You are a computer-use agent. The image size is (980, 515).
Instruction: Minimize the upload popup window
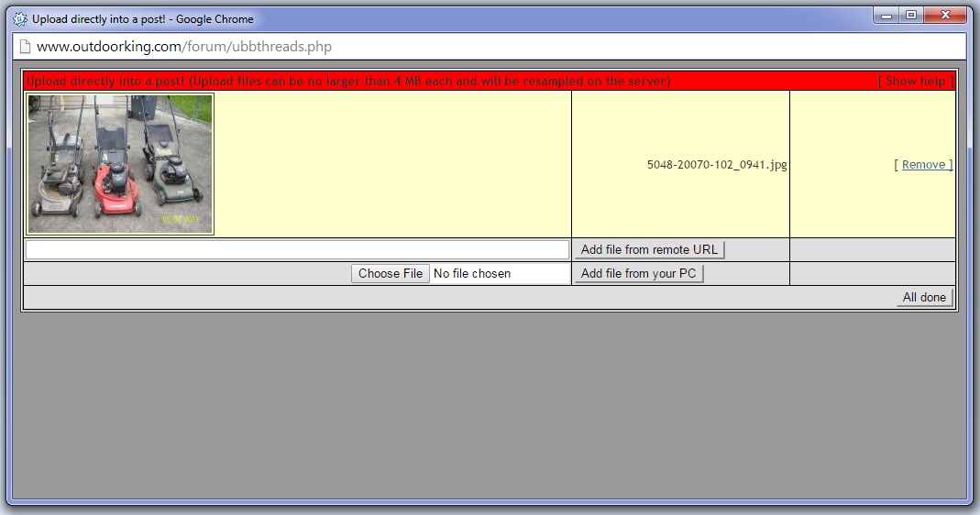(x=887, y=16)
